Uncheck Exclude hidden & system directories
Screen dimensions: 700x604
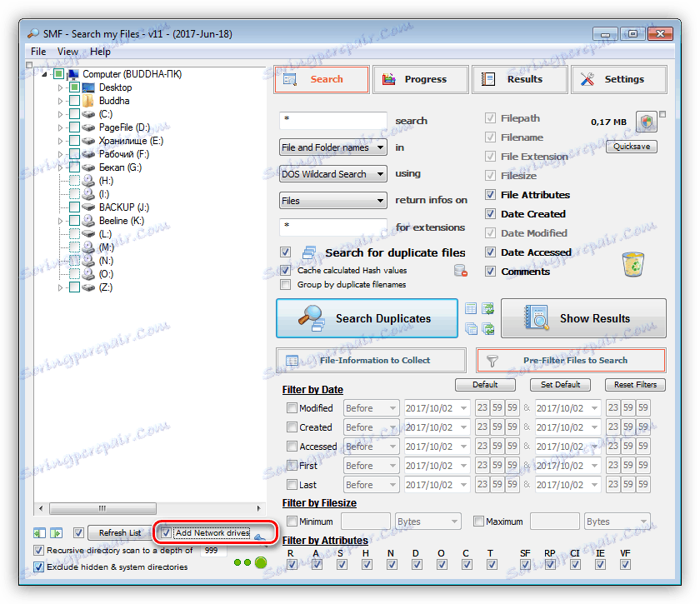(x=39, y=567)
